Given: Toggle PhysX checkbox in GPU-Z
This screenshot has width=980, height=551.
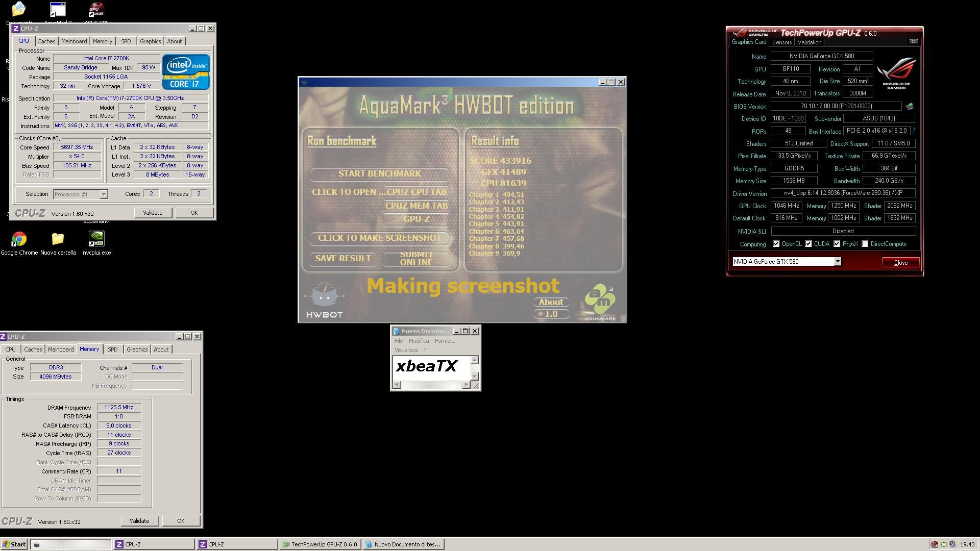Looking at the screenshot, I should 837,244.
